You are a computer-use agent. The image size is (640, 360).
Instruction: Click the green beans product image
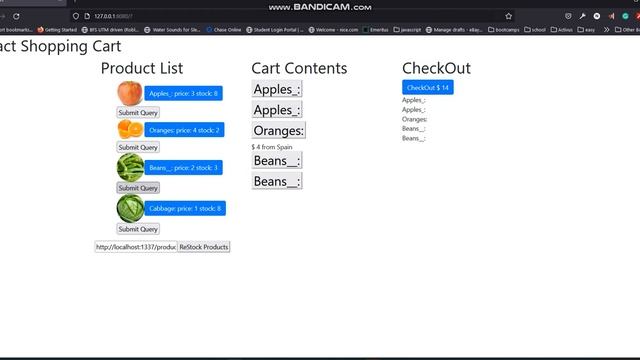(130, 167)
